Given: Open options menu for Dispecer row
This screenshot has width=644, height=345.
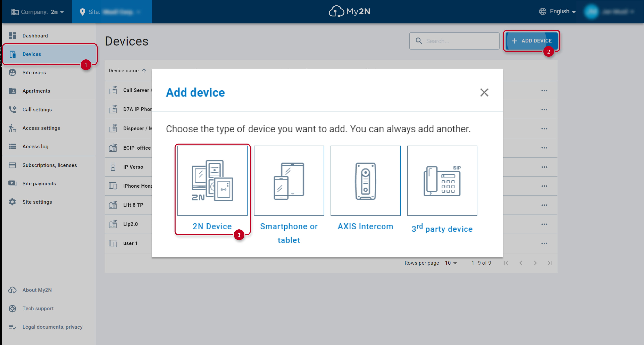Looking at the screenshot, I should point(544,128).
